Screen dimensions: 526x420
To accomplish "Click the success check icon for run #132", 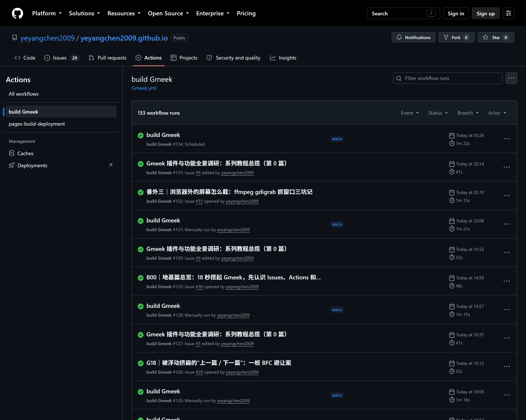I will pyautogui.click(x=140, y=192).
